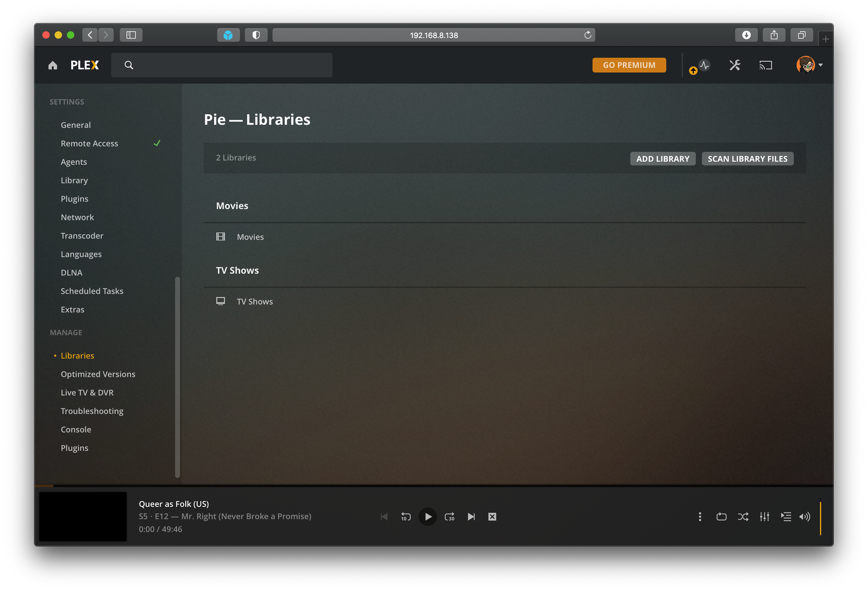
Task: Click the Plex home icon
Action: click(53, 65)
